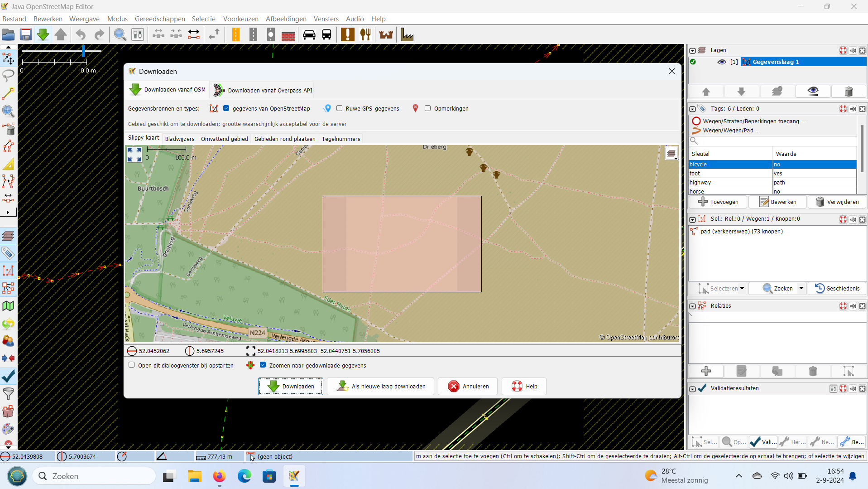Screen dimensions: 868x489
Task: Enable Ruwe GPS-gegevens checkbox
Action: coord(339,108)
